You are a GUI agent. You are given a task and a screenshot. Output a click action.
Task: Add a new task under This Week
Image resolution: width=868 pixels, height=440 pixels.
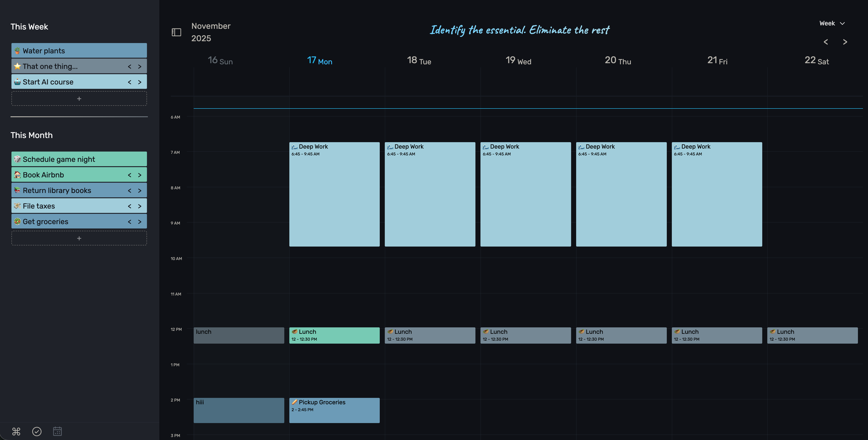click(79, 99)
